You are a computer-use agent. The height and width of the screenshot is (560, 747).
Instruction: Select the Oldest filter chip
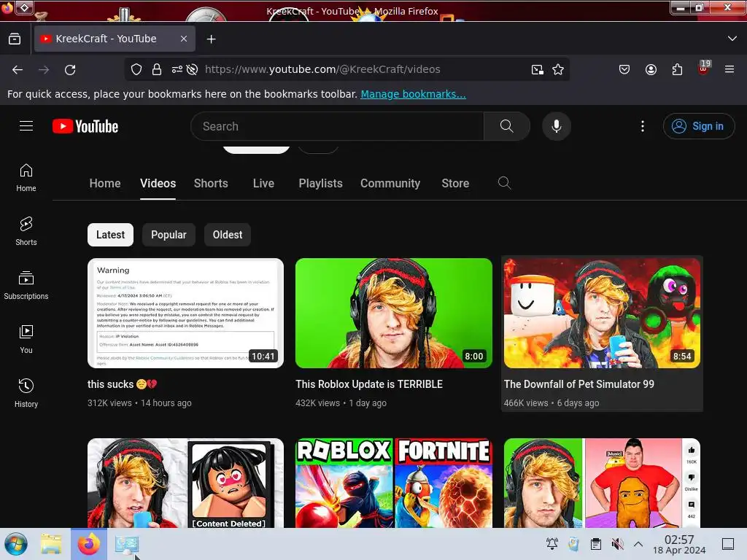(x=228, y=235)
